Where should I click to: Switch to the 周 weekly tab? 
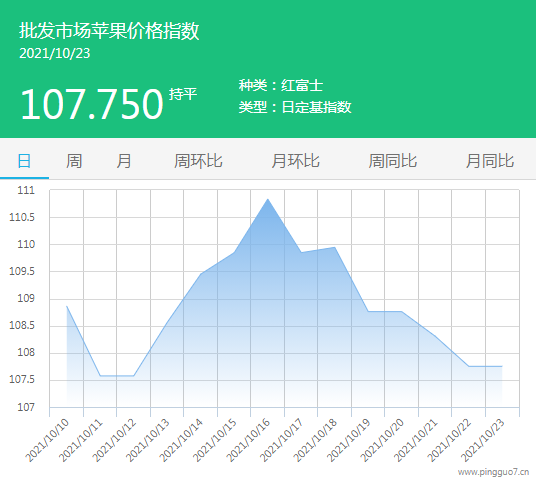tap(74, 161)
